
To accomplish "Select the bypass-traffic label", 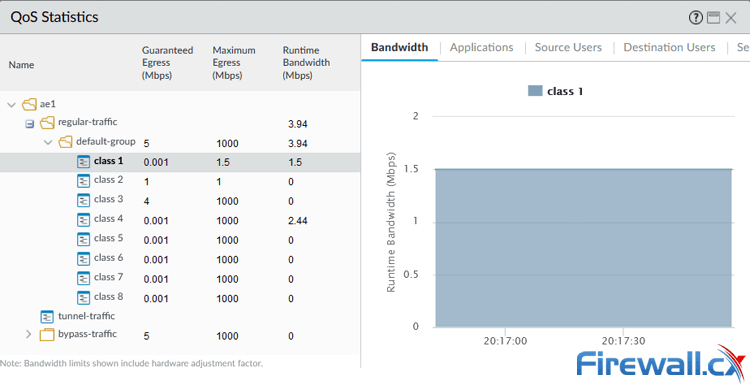I will (x=88, y=334).
